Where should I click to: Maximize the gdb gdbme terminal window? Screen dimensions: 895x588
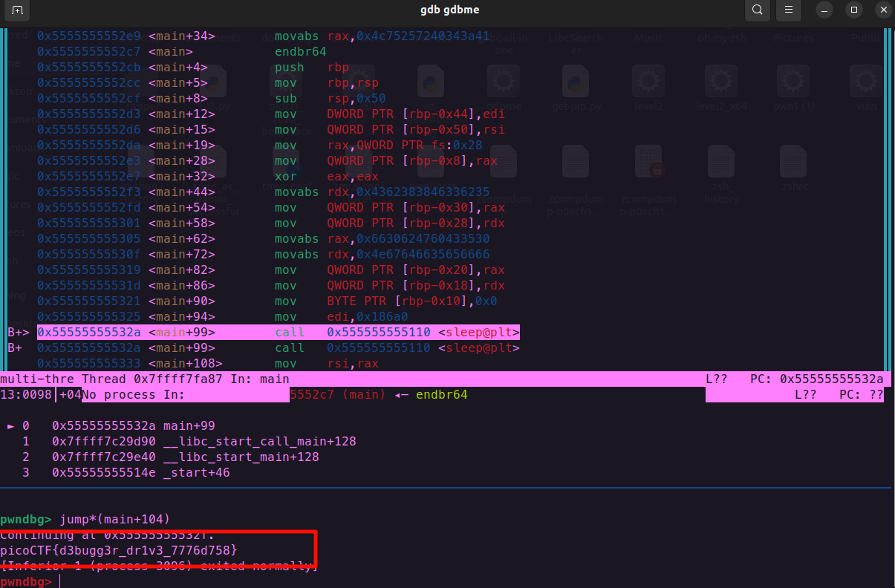pos(854,10)
